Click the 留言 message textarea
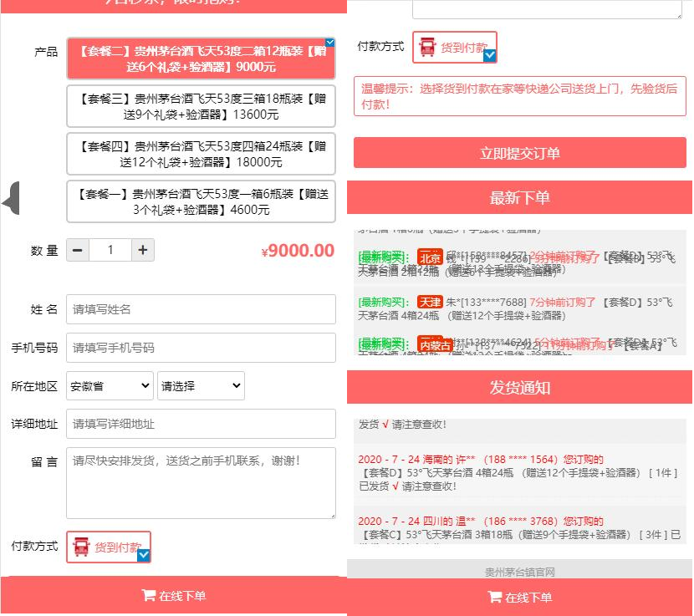 click(x=201, y=483)
